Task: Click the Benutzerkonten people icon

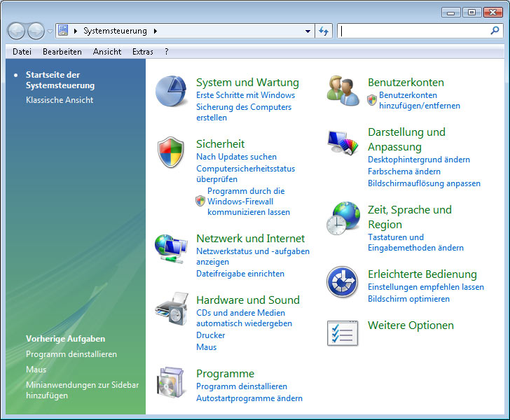Action: pyautogui.click(x=343, y=91)
